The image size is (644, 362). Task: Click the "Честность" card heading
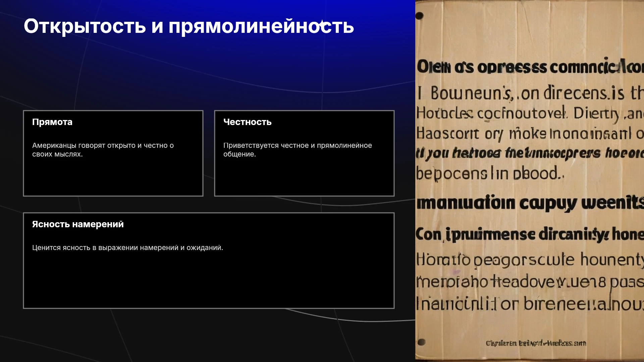248,122
